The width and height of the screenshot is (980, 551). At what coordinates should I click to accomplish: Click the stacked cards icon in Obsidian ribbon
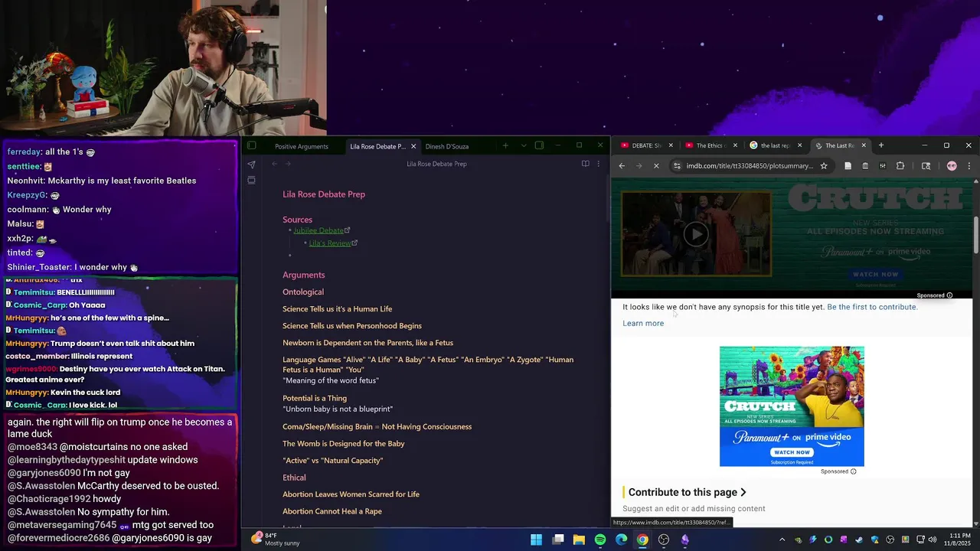251,180
